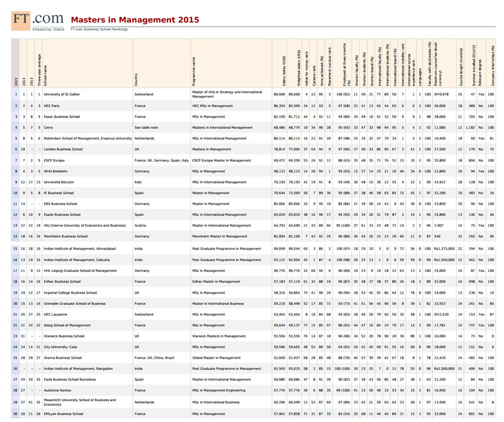Click 'Grenoble Graduate School of Business'
Viewport: 504px width, 422px height.
coord(74,304)
